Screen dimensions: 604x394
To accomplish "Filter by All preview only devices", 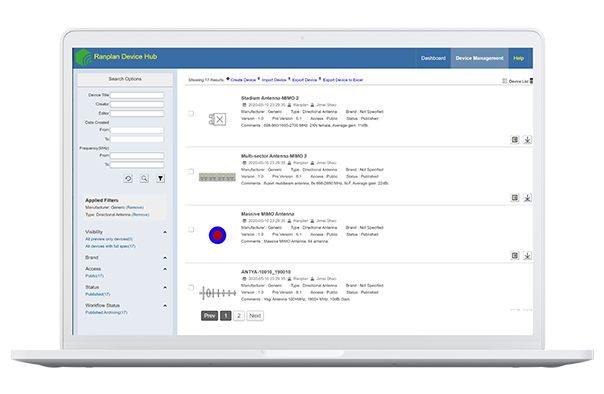I will click(x=109, y=239).
